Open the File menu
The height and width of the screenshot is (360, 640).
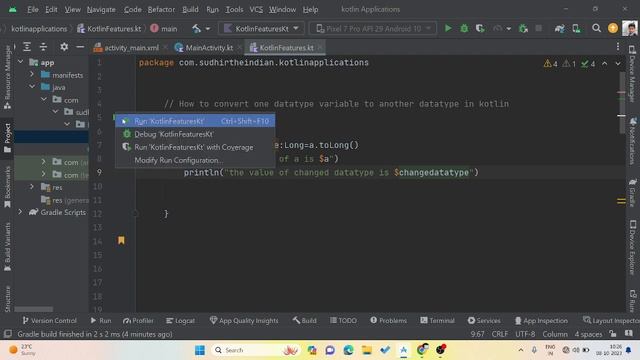33,9
